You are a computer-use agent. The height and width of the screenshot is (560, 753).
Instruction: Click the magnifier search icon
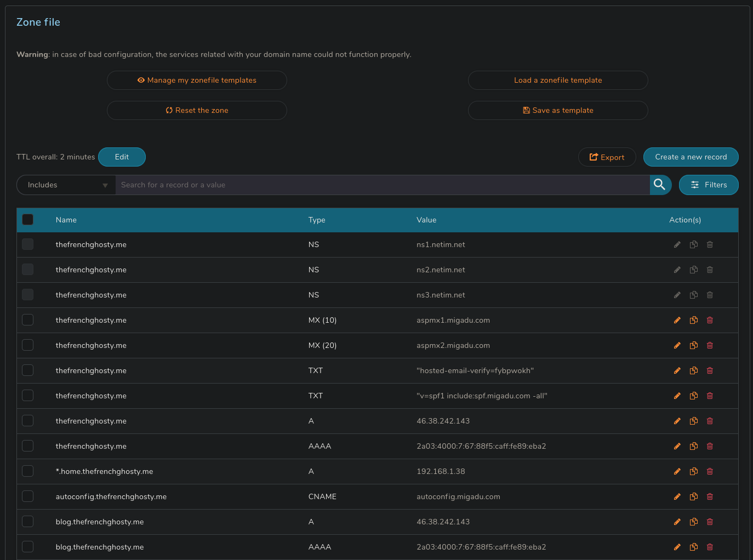pos(660,185)
